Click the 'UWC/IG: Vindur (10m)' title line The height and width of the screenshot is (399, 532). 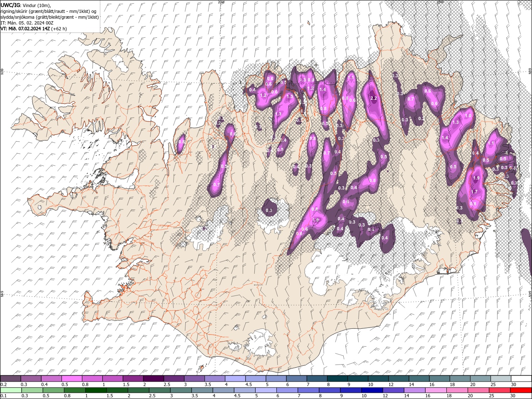(26, 5)
